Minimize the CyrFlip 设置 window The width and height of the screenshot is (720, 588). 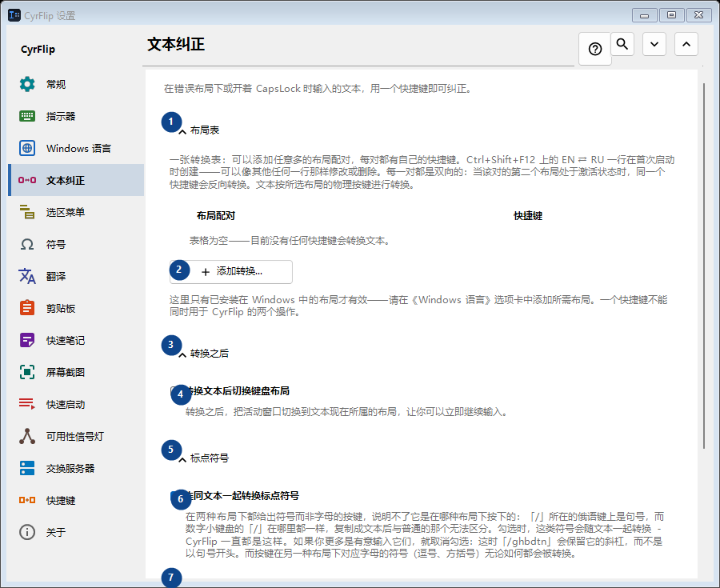click(x=645, y=15)
